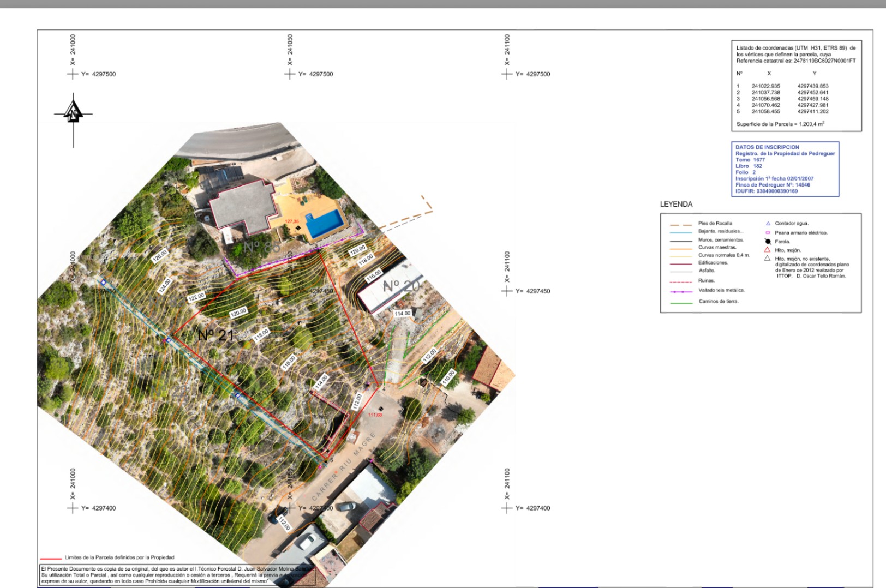Click the '122.00' contour label

coord(196,297)
